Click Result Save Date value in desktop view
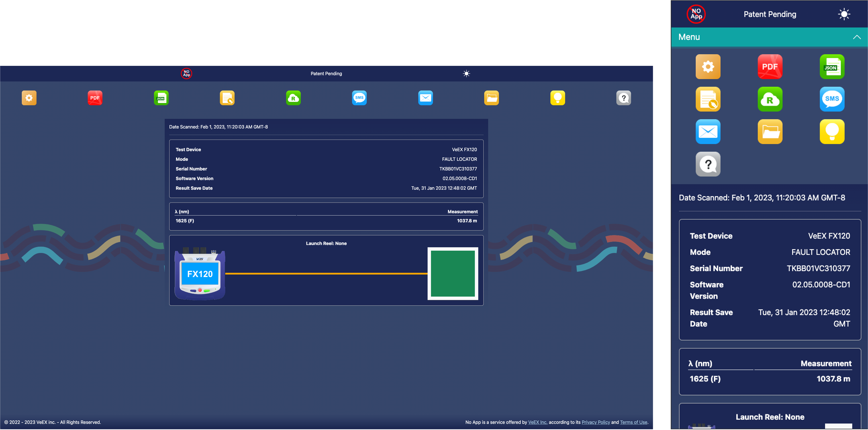The image size is (868, 430). [444, 188]
